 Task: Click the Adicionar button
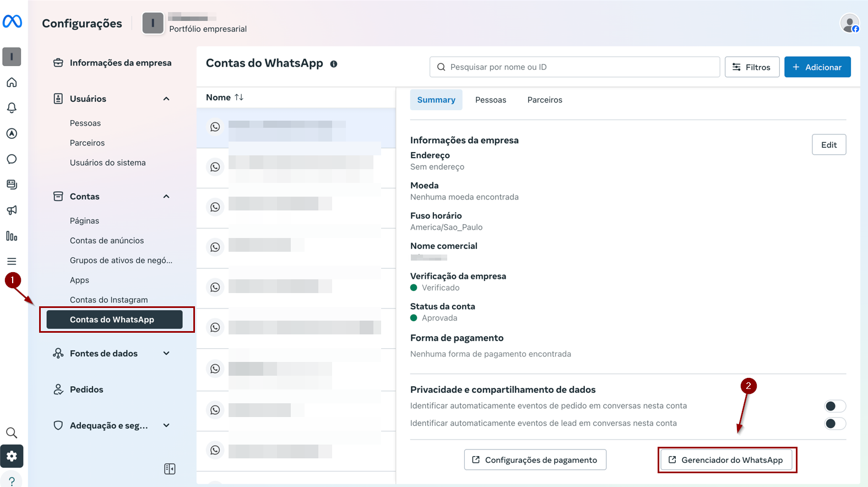[x=817, y=67]
